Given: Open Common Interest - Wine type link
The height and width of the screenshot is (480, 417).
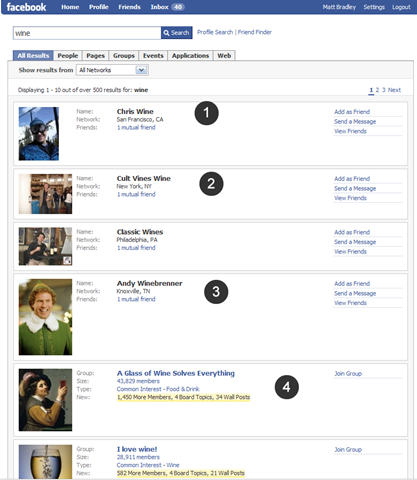Looking at the screenshot, I should pyautogui.click(x=148, y=465).
